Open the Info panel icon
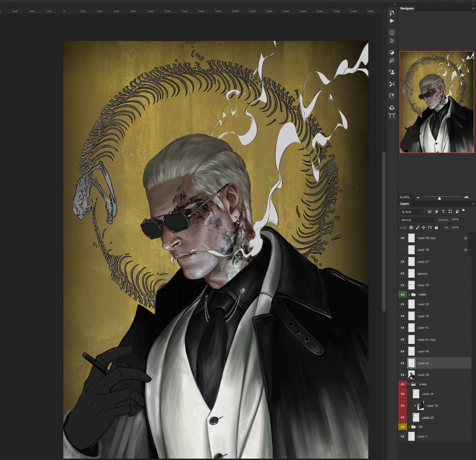 [392, 33]
